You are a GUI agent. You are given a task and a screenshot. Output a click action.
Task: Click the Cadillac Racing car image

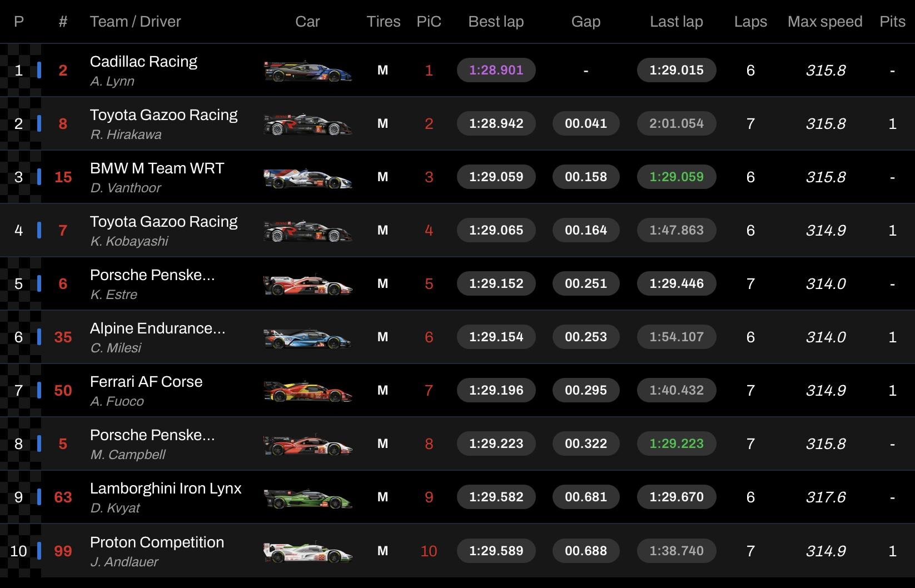pyautogui.click(x=307, y=71)
